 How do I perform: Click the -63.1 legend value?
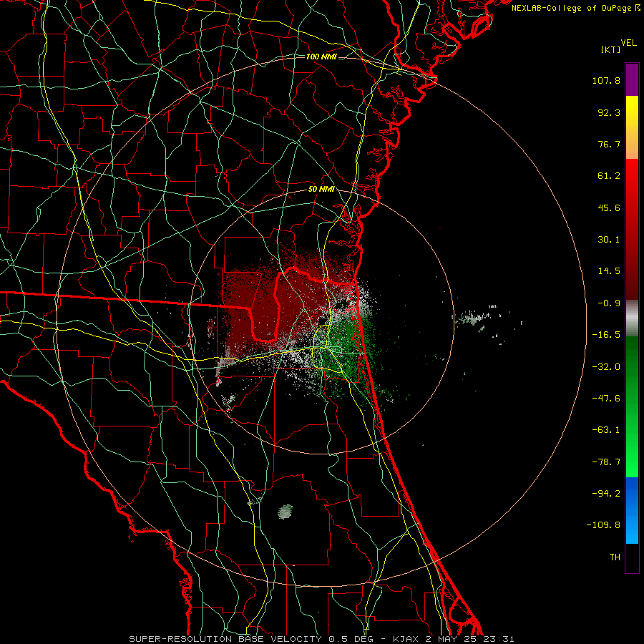(x=606, y=430)
